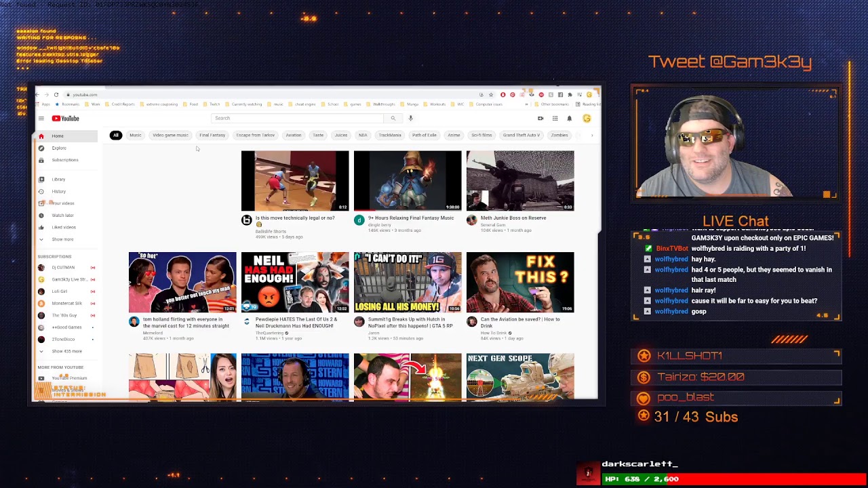Open YouTube Premium in the sidebar
The width and height of the screenshot is (868, 488).
[x=67, y=378]
